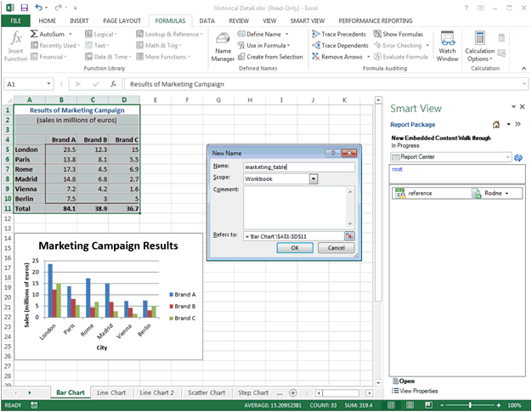The width and height of the screenshot is (532, 412).
Task: Collapse the ribbon with chevron
Action: click(524, 68)
